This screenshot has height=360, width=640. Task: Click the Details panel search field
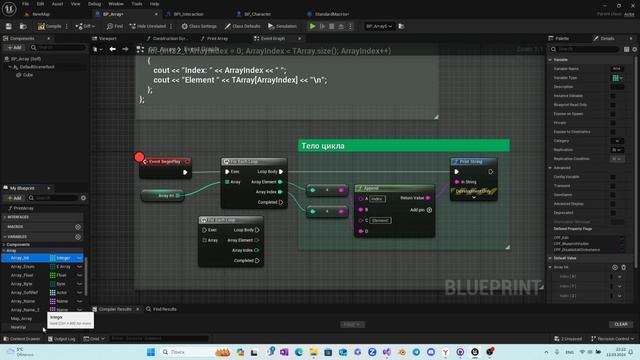tap(585, 49)
